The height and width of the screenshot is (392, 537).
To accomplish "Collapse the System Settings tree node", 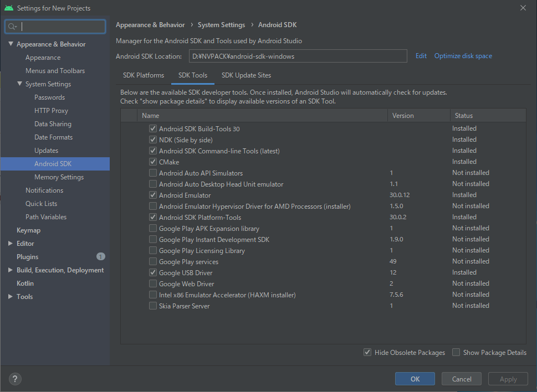I will click(x=19, y=84).
